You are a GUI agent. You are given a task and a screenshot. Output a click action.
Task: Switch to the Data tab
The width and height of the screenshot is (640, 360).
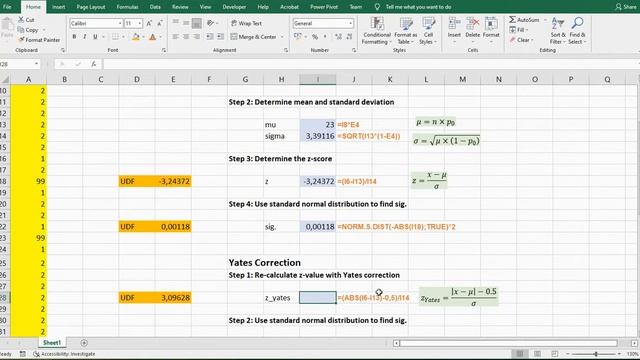tap(155, 7)
